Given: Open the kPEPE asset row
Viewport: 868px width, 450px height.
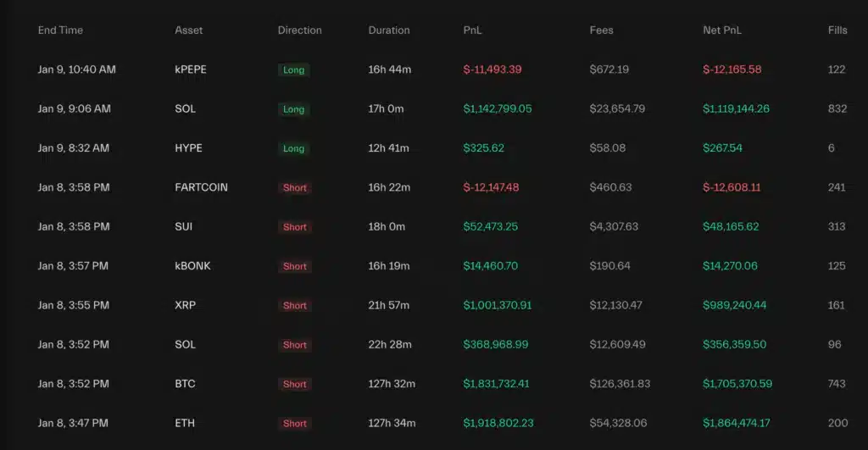Looking at the screenshot, I should (191, 69).
